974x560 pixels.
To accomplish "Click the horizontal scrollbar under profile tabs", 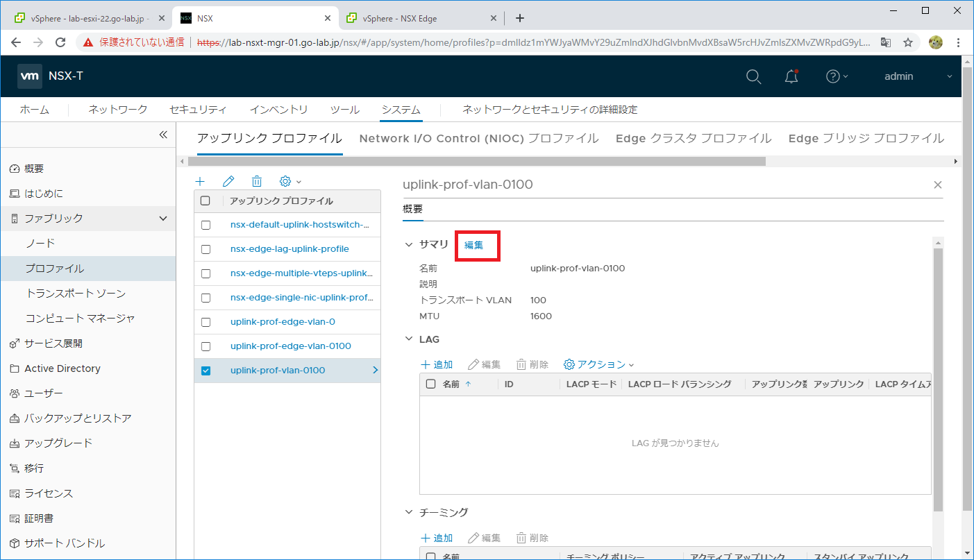I will coord(476,161).
